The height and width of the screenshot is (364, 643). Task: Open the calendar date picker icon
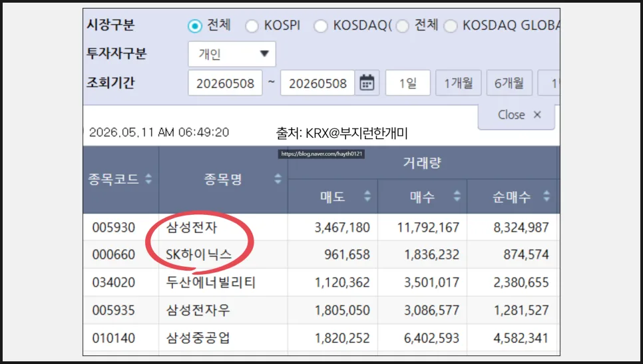(367, 83)
